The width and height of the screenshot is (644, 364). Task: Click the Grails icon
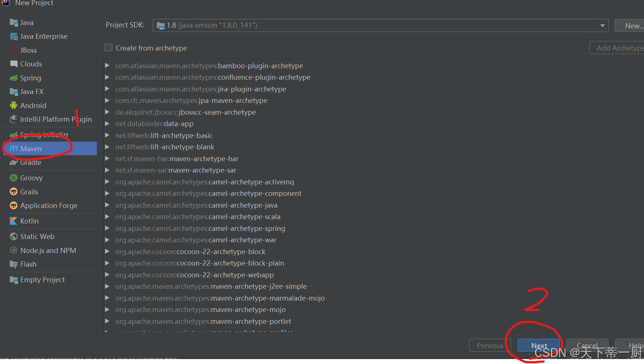click(x=14, y=192)
